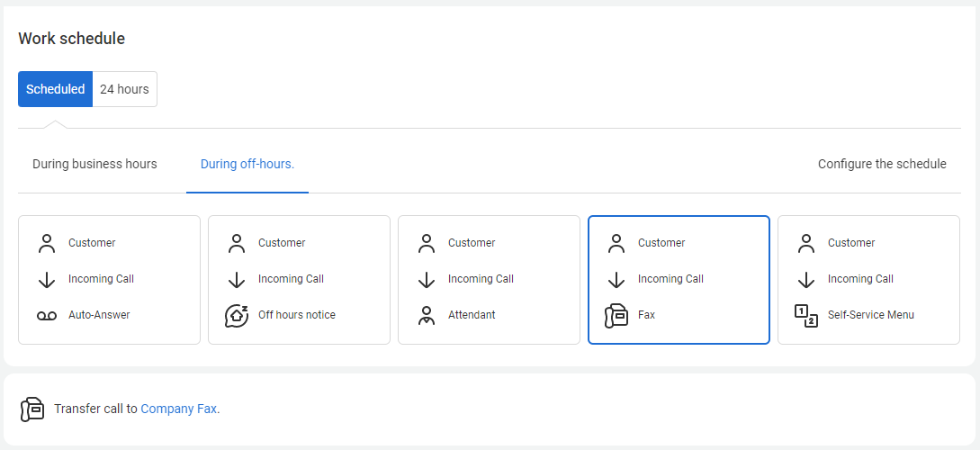Screen dimensions: 980x450
Task: Click the Attendant person icon
Action: click(x=427, y=316)
